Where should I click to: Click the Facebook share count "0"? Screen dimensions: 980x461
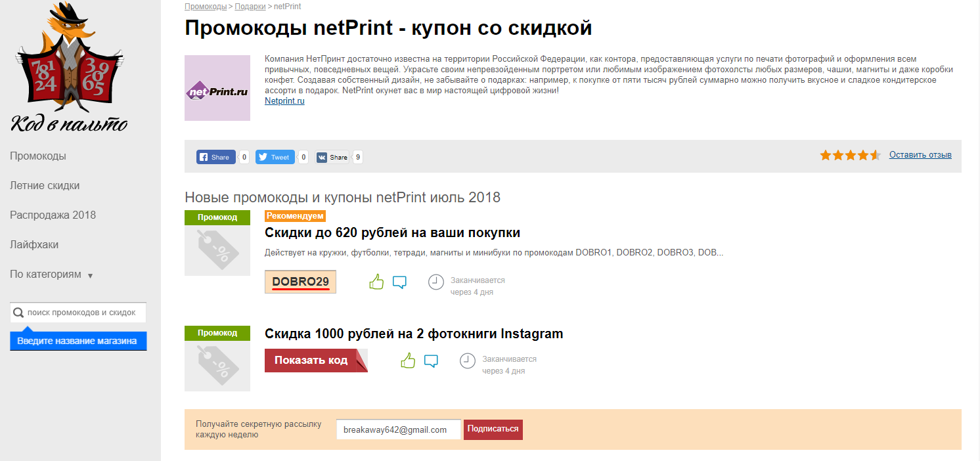coord(244,157)
